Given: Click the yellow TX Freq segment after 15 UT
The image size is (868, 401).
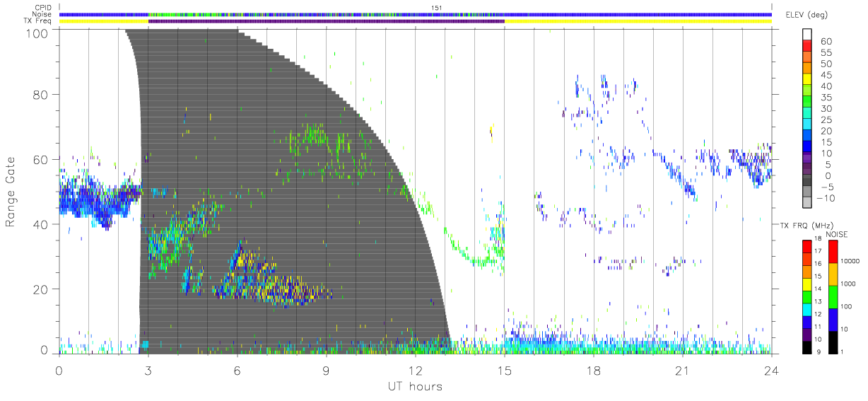Looking at the screenshot, I should point(638,21).
